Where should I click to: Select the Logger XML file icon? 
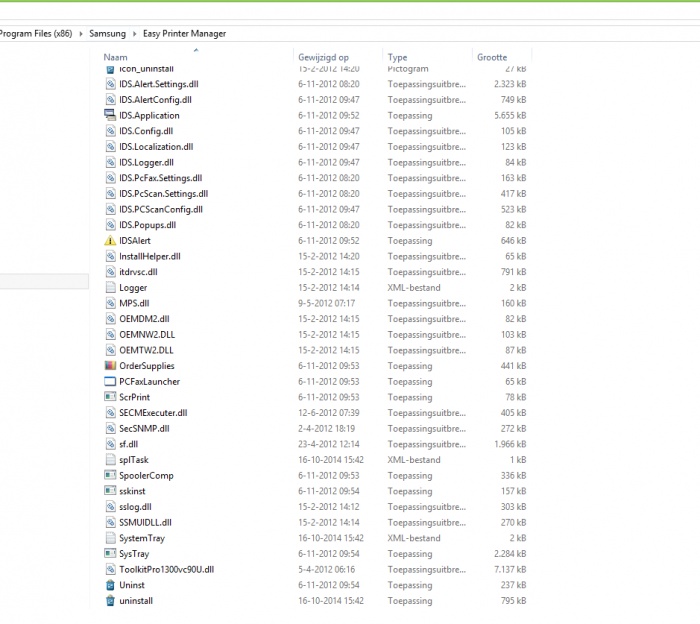110,287
